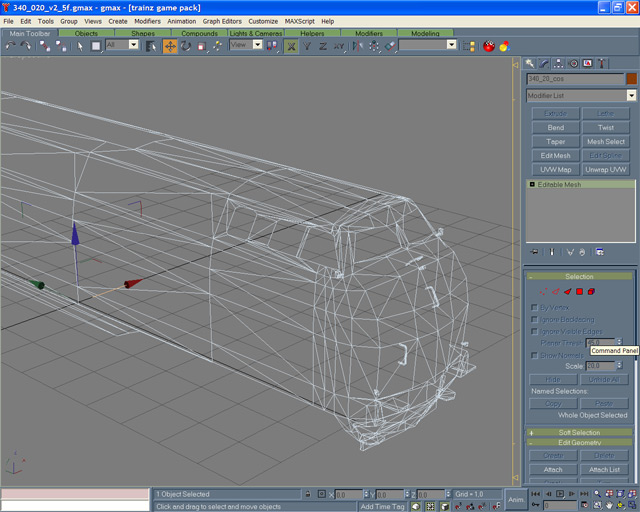Open the Modifiers menu

(x=147, y=21)
